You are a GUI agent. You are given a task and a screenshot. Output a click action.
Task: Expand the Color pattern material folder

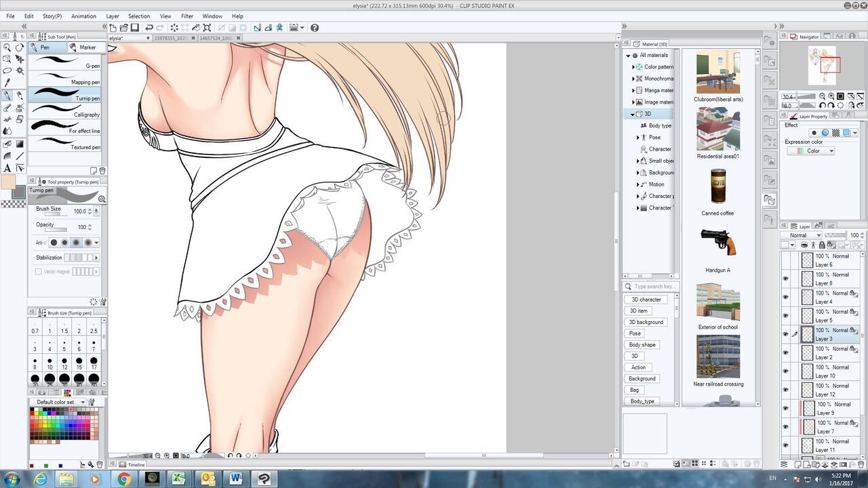[633, 67]
